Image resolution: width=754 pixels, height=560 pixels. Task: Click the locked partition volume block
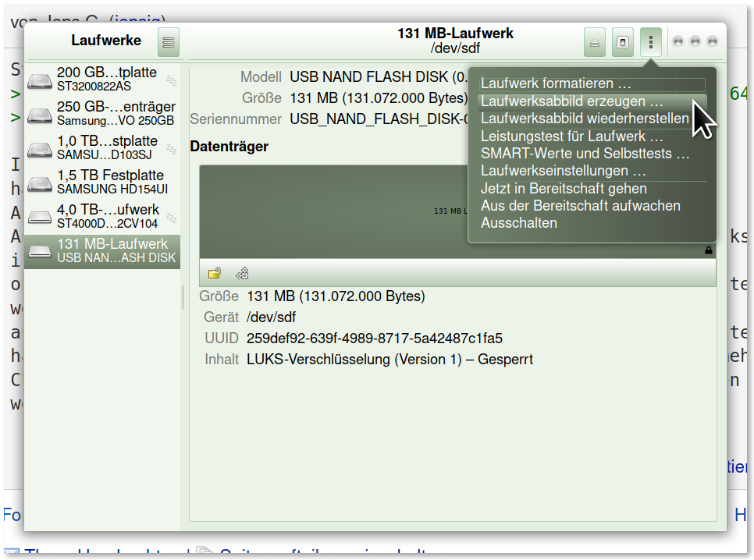334,211
